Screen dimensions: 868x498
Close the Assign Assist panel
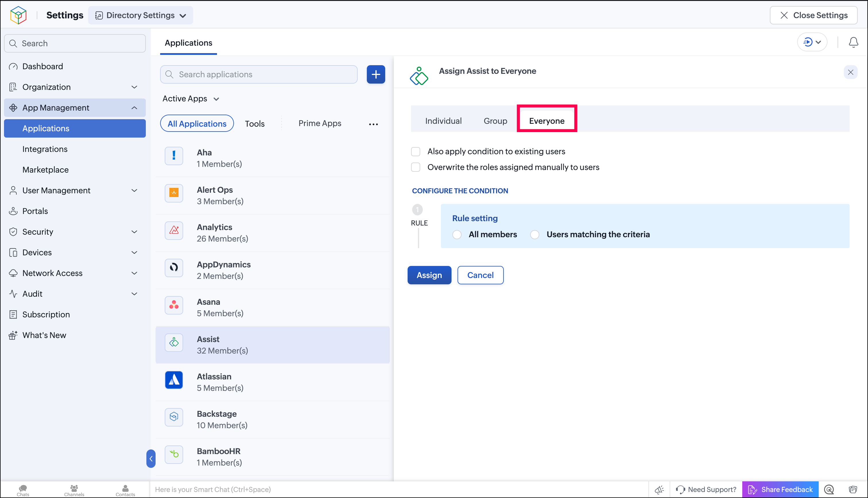click(x=850, y=72)
